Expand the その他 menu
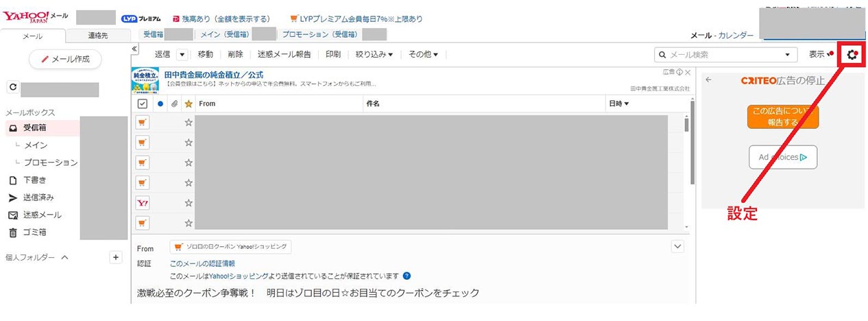Viewport: 868px width, 321px height. click(x=422, y=55)
